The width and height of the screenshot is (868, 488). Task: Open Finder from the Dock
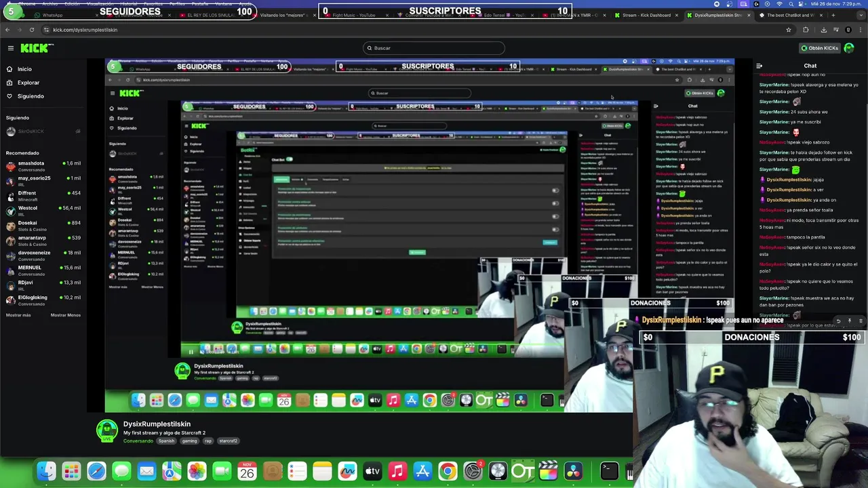click(x=46, y=471)
